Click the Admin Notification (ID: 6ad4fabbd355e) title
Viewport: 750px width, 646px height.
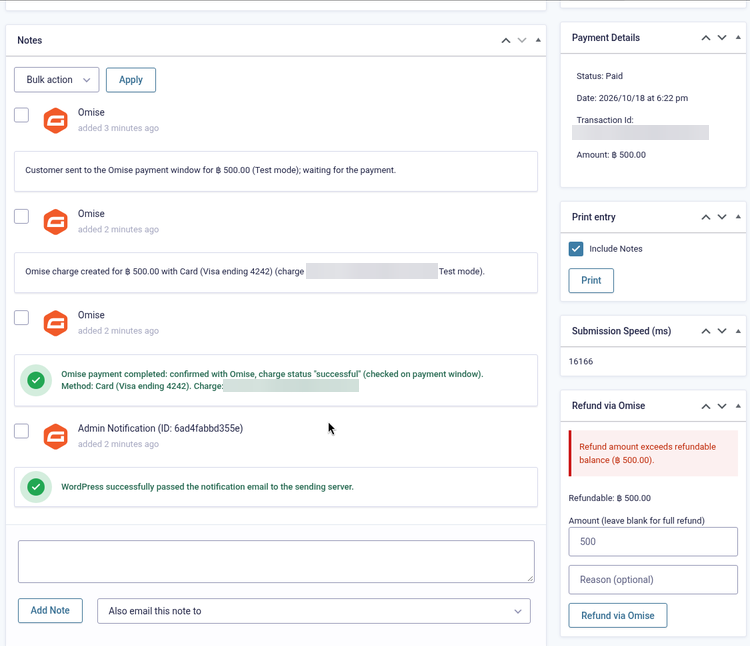click(160, 428)
